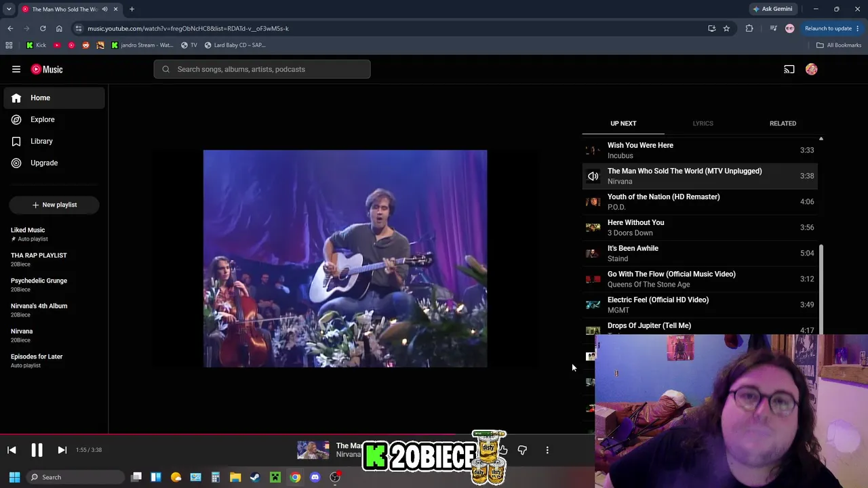Click Relaunch to update button

pyautogui.click(x=831, y=28)
